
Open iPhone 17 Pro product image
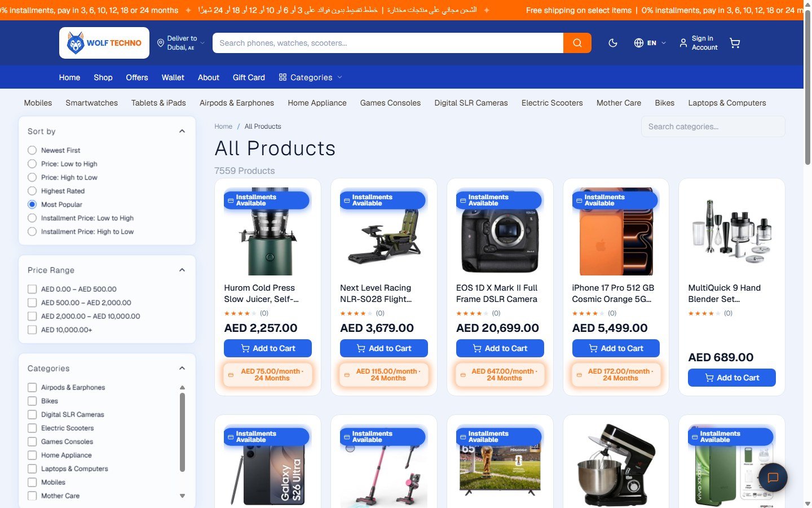[616, 231]
